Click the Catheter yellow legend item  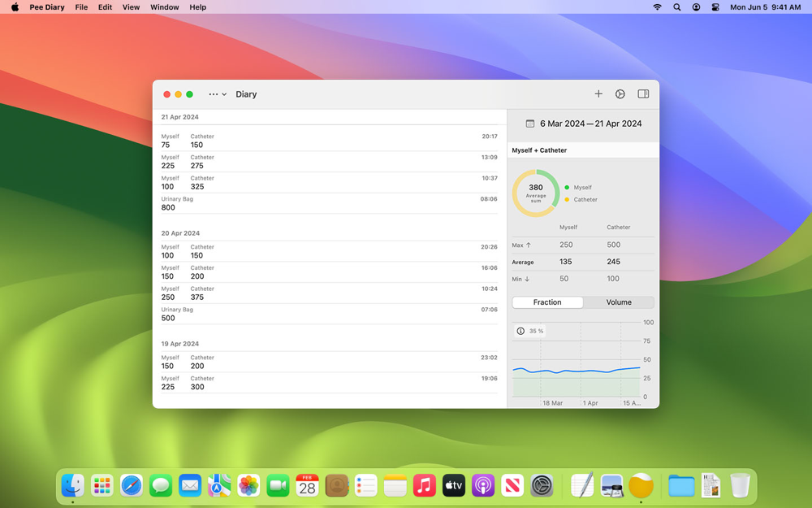click(581, 200)
